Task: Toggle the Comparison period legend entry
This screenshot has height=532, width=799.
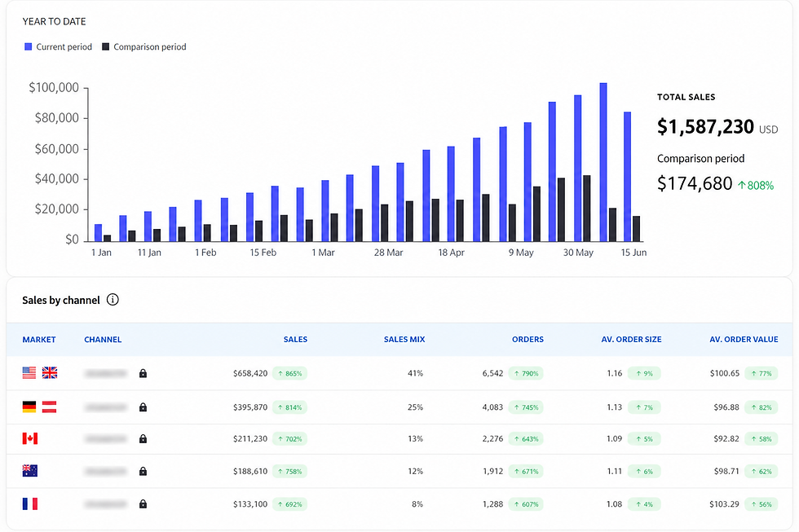Action: (x=144, y=46)
